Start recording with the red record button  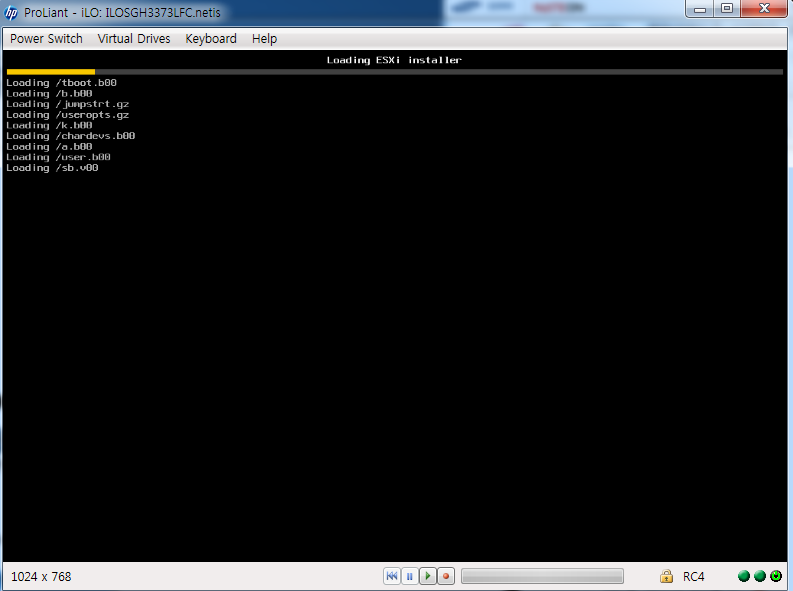(446, 576)
